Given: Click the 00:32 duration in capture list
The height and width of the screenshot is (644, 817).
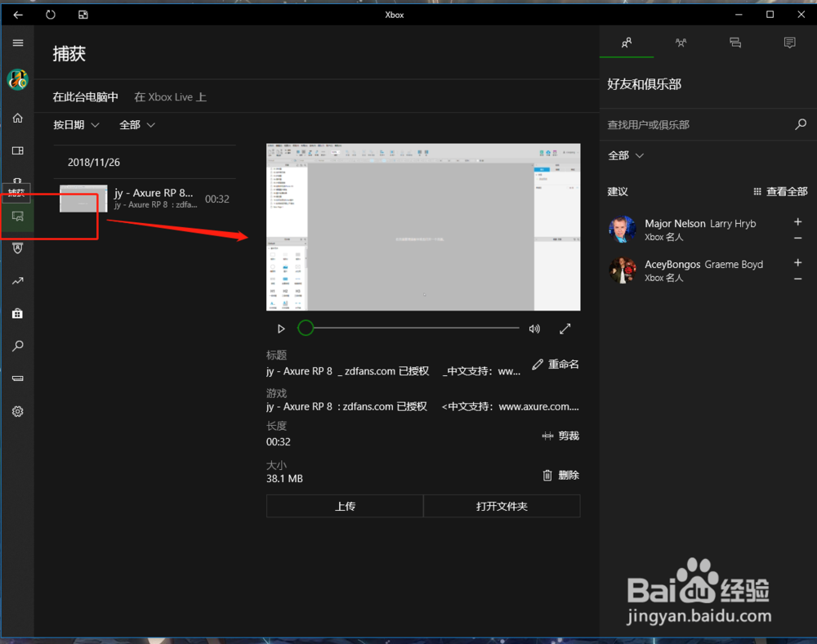Looking at the screenshot, I should click(217, 199).
